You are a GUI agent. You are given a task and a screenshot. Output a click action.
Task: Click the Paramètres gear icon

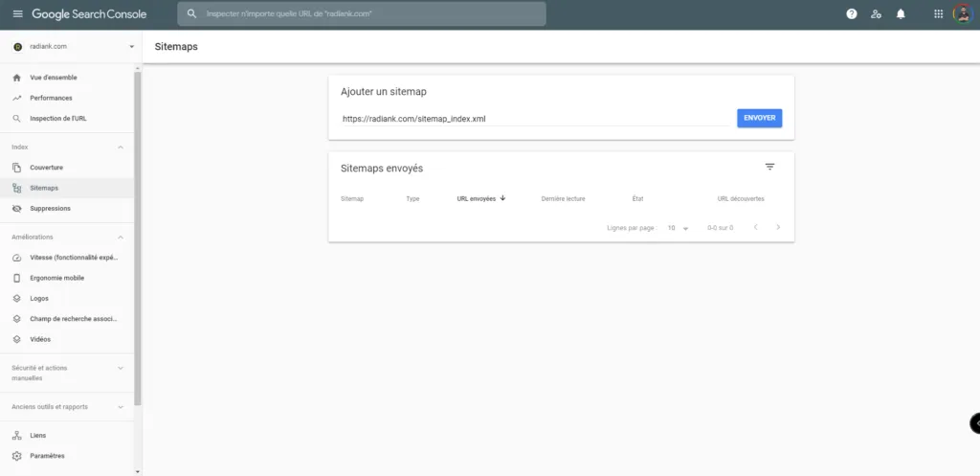(x=17, y=456)
